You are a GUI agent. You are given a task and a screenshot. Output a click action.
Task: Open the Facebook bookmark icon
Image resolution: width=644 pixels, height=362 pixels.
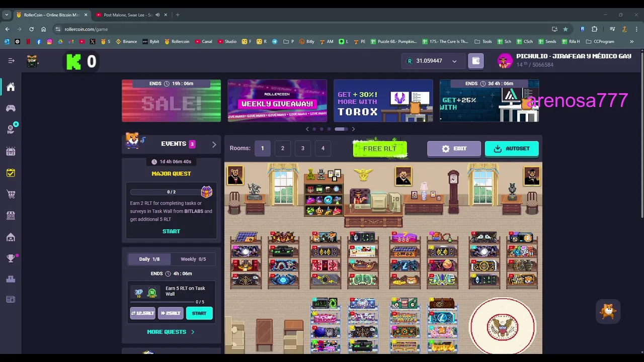(39, 42)
